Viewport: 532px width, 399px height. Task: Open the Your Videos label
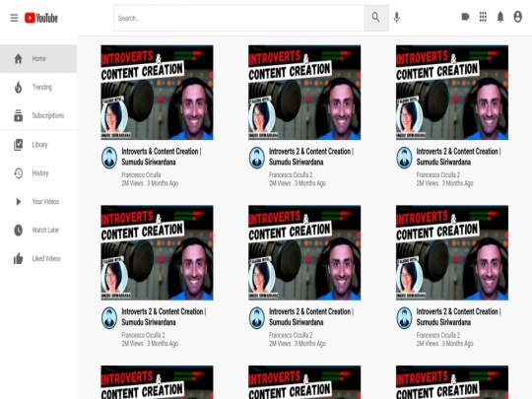[x=45, y=202]
